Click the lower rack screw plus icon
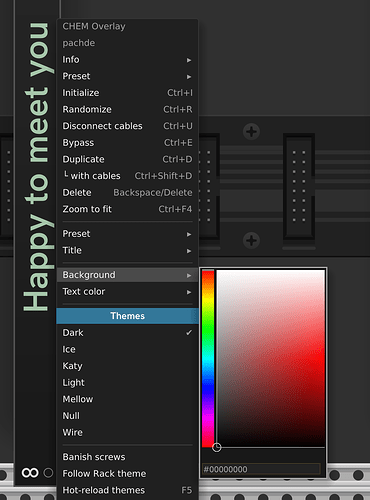The width and height of the screenshot is (370, 500). (x=251, y=240)
